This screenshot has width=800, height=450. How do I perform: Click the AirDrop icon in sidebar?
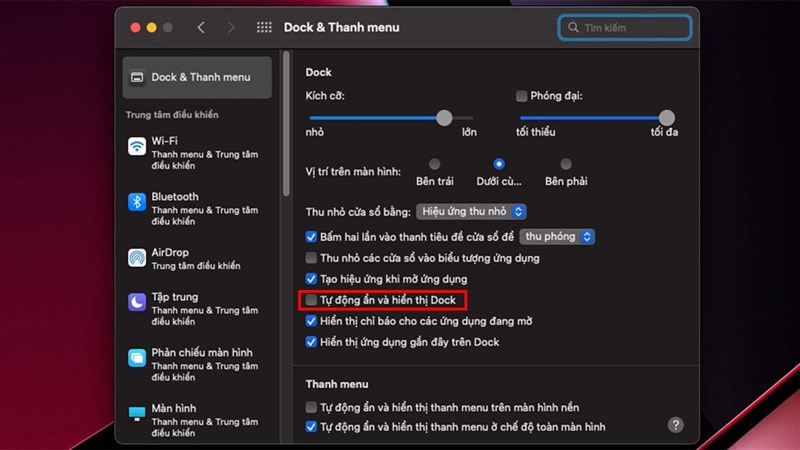tap(137, 258)
